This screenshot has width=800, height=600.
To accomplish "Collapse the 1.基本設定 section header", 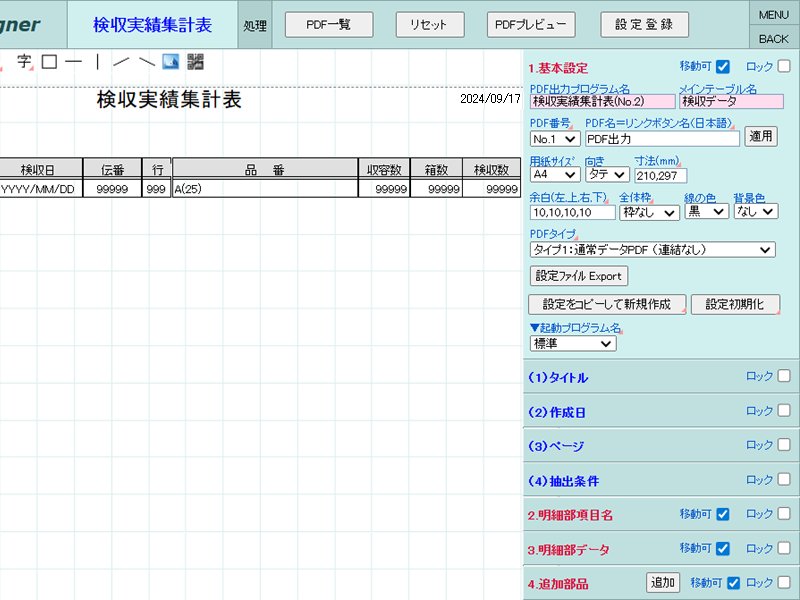I will tap(558, 68).
